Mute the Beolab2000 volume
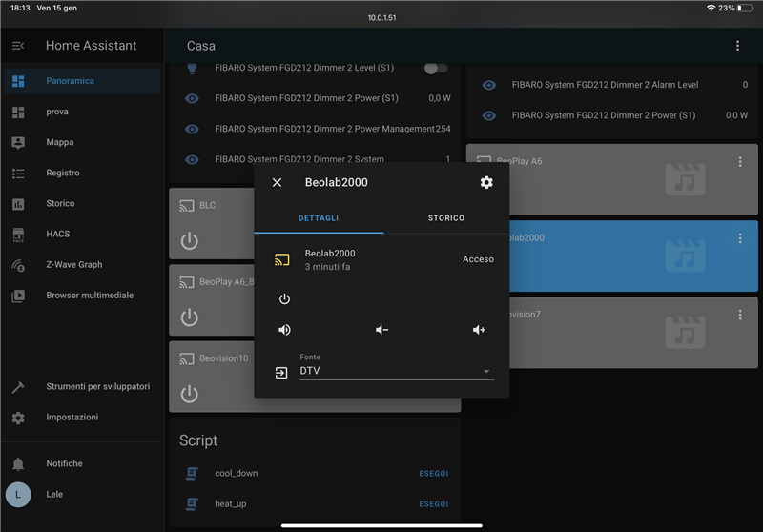The width and height of the screenshot is (763, 532). click(284, 330)
